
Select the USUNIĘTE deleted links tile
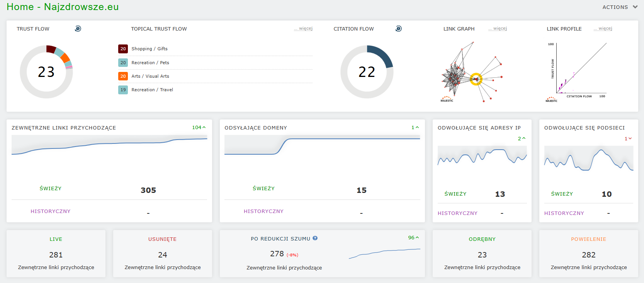(x=163, y=254)
